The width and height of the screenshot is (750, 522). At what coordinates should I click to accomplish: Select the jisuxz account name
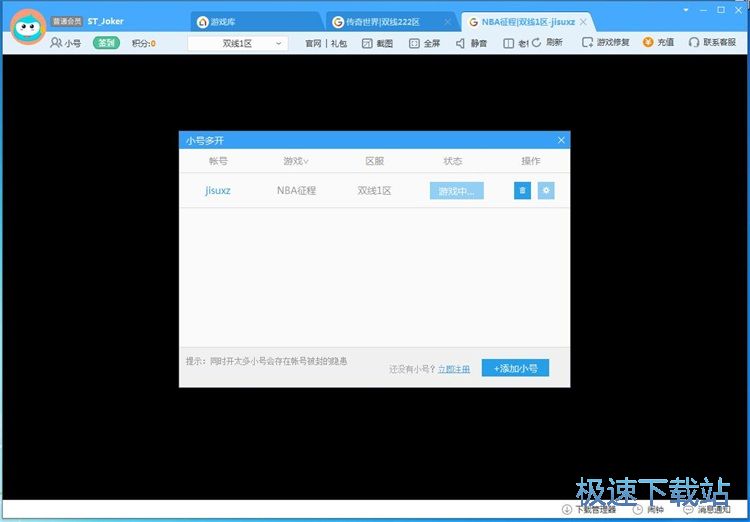point(218,190)
